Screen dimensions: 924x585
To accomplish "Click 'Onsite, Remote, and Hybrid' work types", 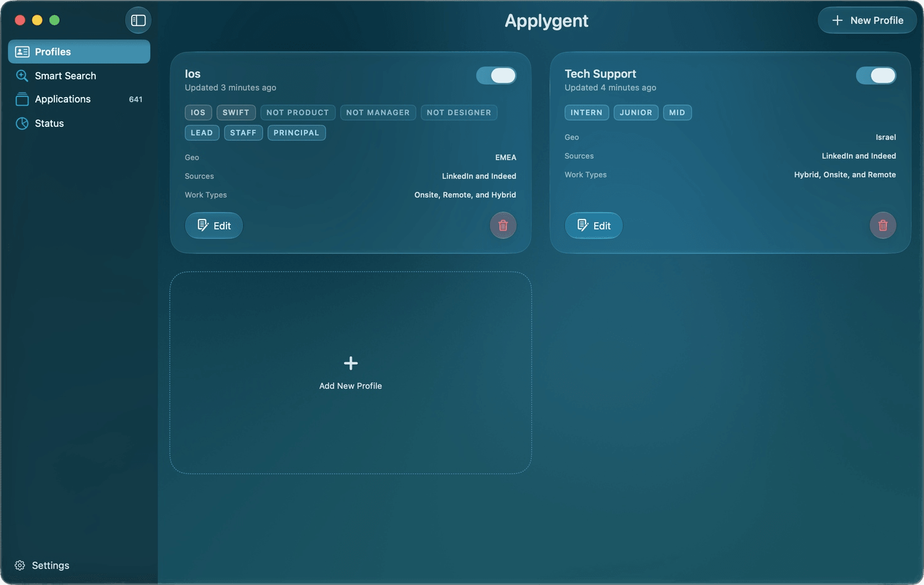I will tap(465, 195).
